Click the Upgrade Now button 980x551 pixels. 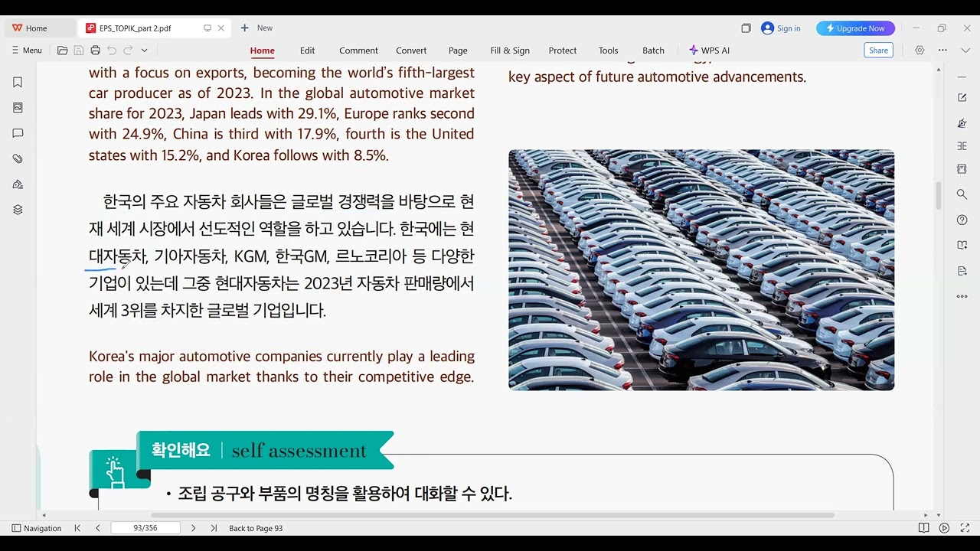[x=855, y=28]
